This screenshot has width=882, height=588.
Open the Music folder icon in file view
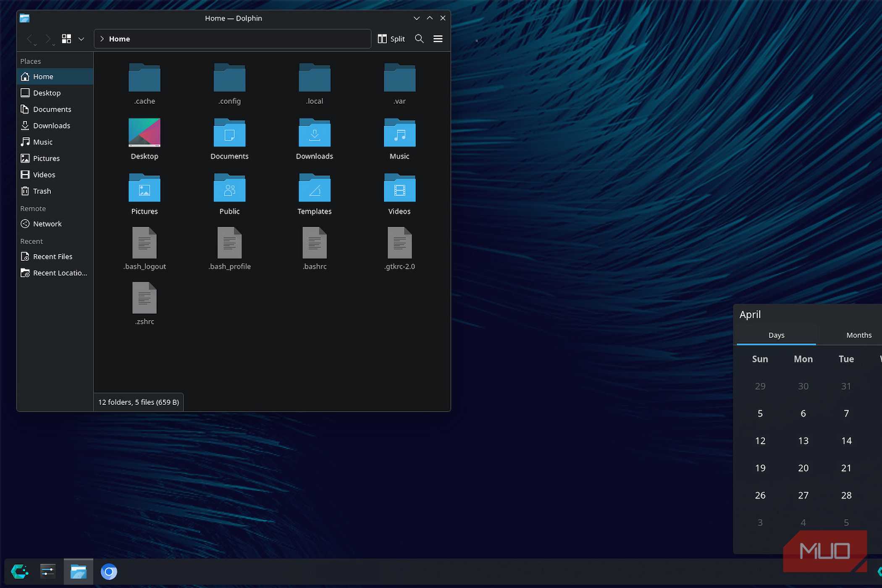point(399,133)
